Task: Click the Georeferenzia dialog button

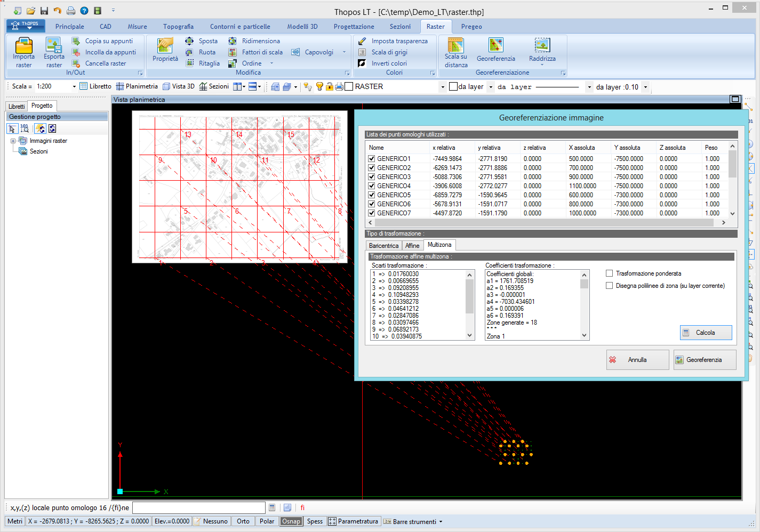Action: pyautogui.click(x=705, y=360)
